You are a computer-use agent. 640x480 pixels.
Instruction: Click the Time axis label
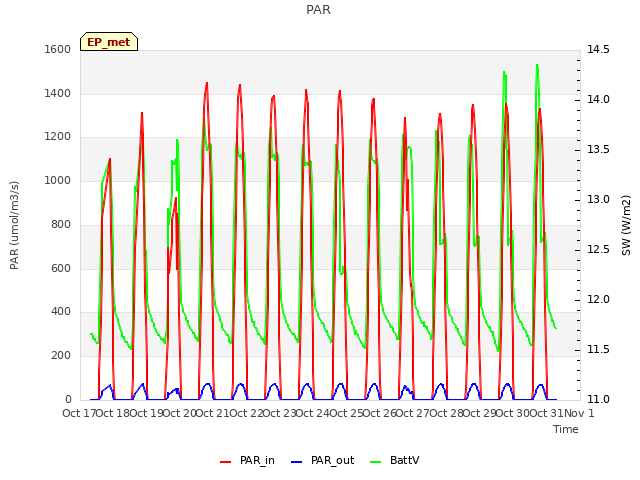tap(566, 429)
